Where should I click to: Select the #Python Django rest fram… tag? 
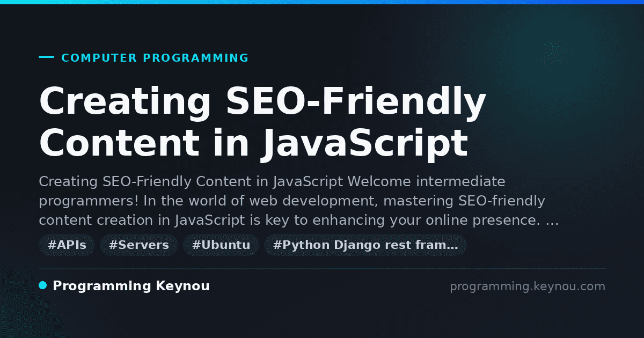coord(365,245)
